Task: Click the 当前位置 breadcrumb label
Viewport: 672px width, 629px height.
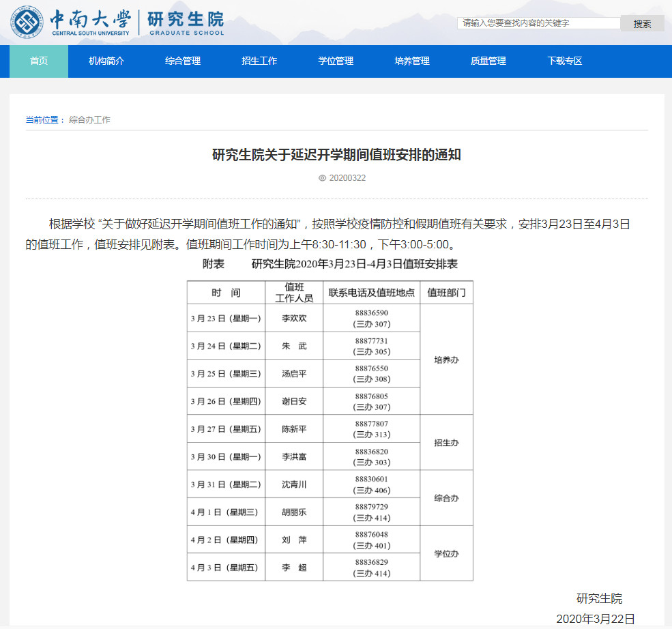Action: 42,120
